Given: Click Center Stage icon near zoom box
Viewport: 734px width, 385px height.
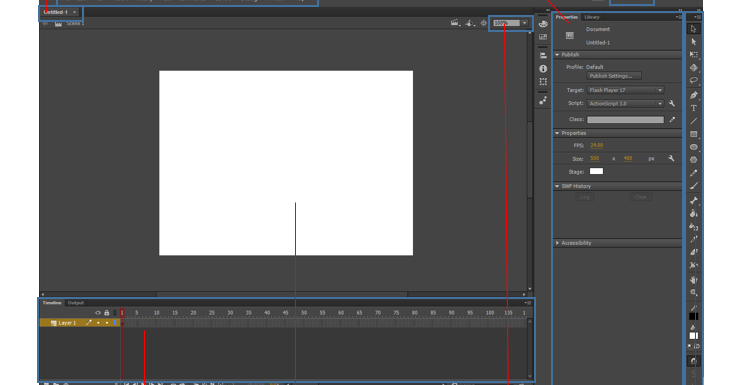Looking at the screenshot, I should coord(484,23).
